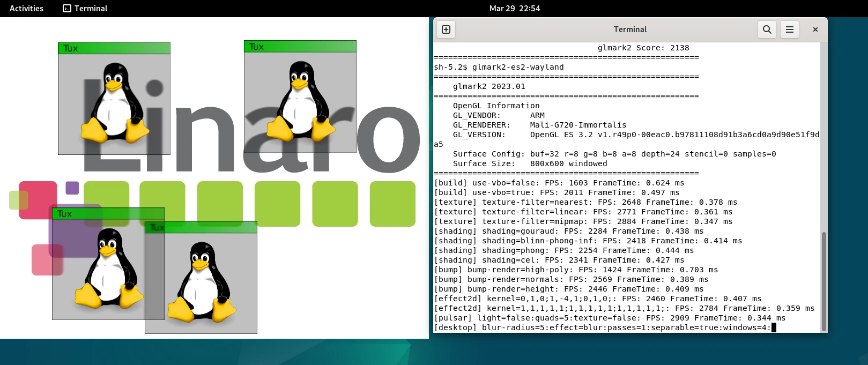Click the 'shading=cel' result line
Screen dimensions: 868x365
pyautogui.click(x=559, y=260)
